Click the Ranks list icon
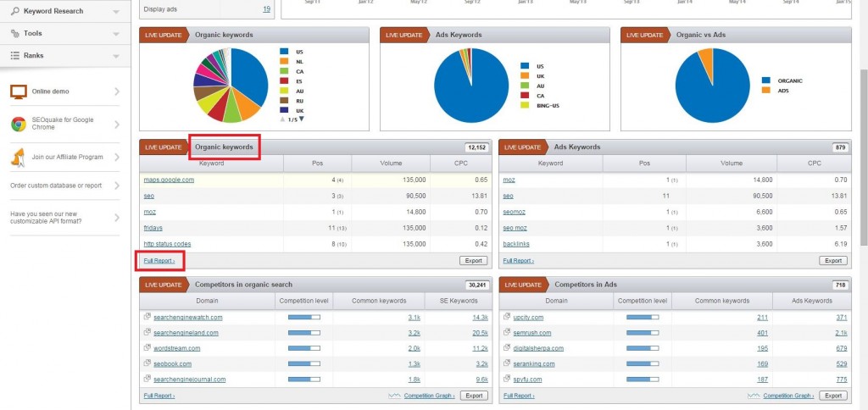Image resolution: width=868 pixels, height=410 pixels. click(15, 55)
